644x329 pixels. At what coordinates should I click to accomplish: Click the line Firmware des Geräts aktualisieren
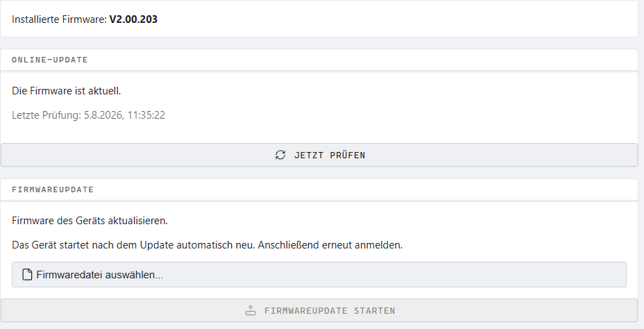[x=90, y=221]
